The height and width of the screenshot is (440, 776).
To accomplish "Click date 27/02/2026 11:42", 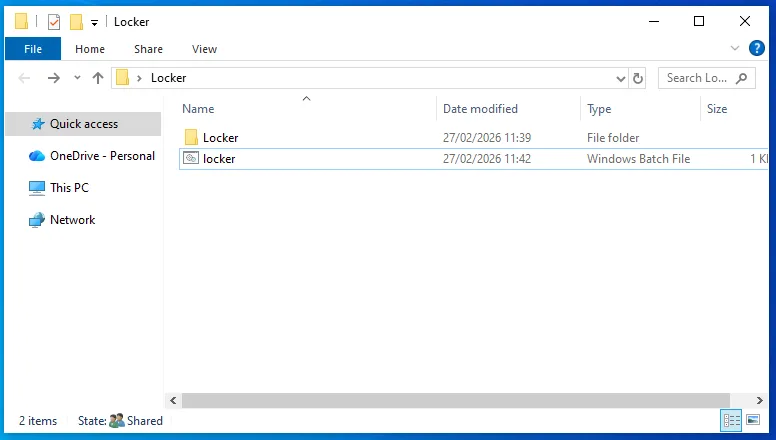I will (486, 159).
